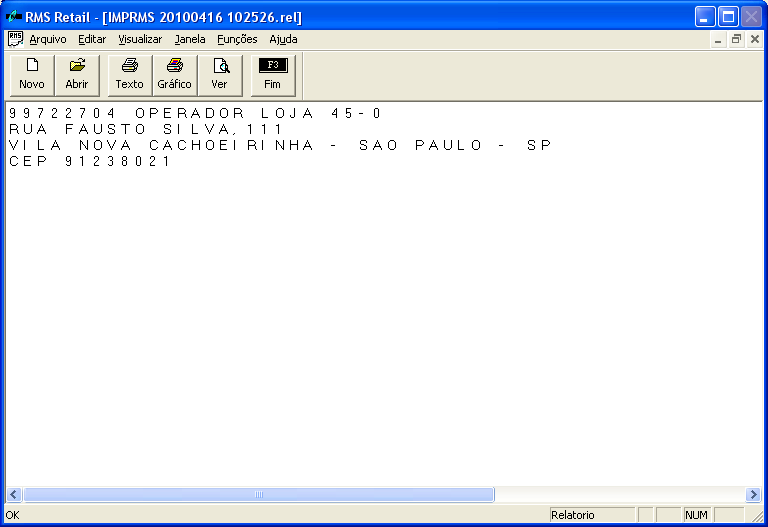The height and width of the screenshot is (527, 768).
Task: Print graphically with the Gráfico button
Action: (x=175, y=75)
